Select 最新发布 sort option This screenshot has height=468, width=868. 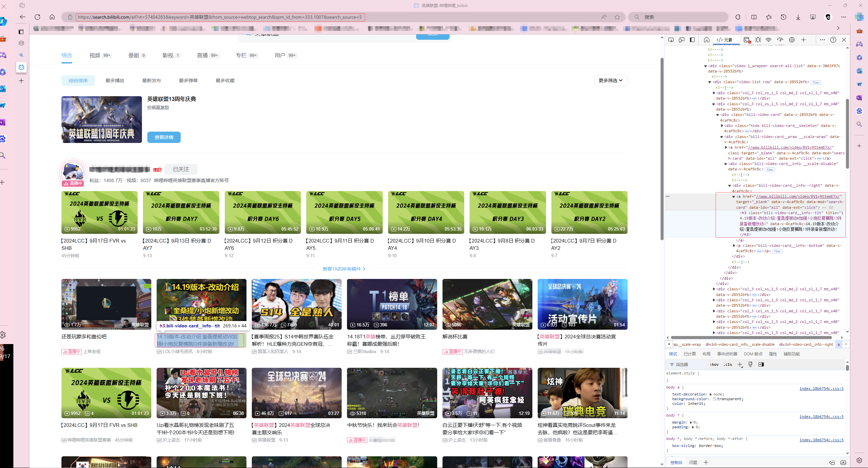[152, 81]
